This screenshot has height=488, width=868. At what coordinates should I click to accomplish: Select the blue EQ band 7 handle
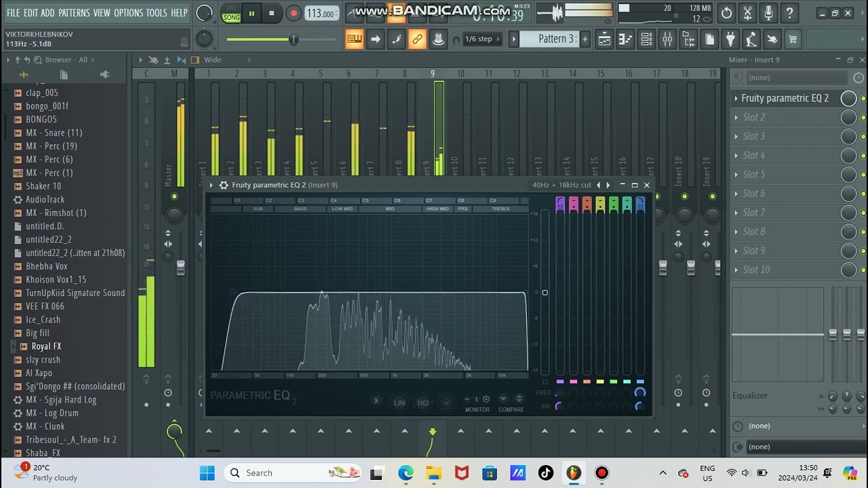click(x=640, y=204)
